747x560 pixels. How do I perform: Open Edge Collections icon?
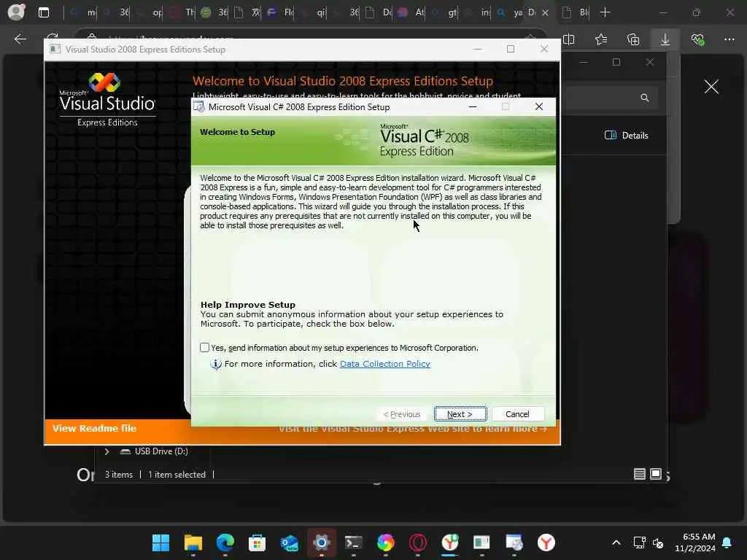633,39
